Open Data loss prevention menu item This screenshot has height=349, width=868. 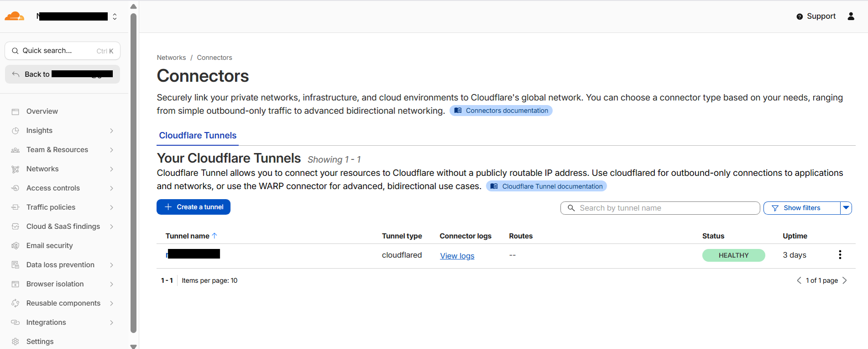[60, 265]
